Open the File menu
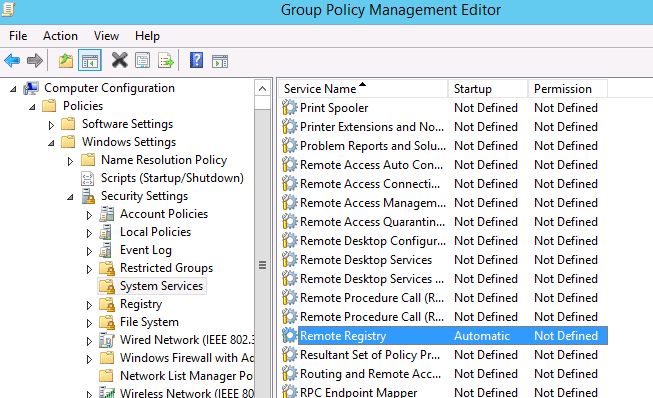Viewport: 653px width, 398px height. pos(18,36)
